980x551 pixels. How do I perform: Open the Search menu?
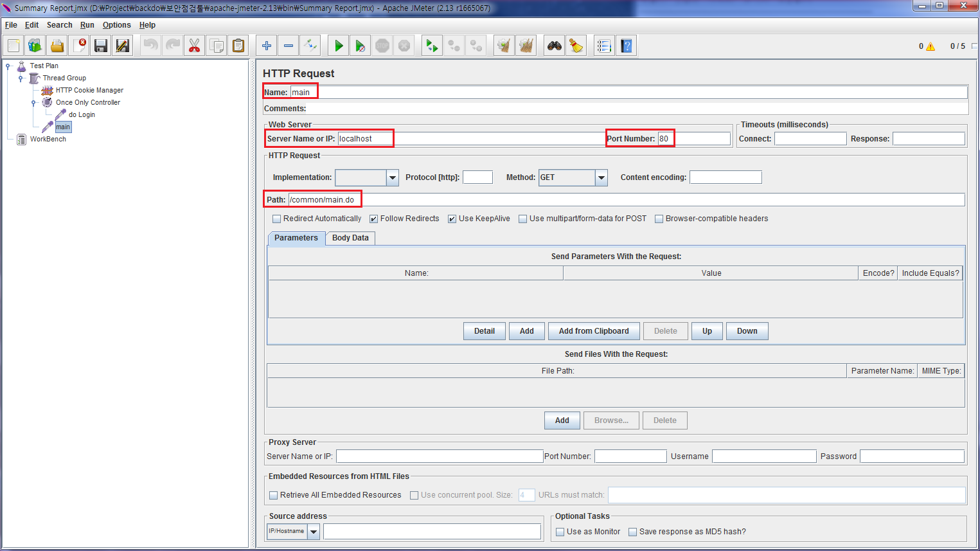point(59,25)
